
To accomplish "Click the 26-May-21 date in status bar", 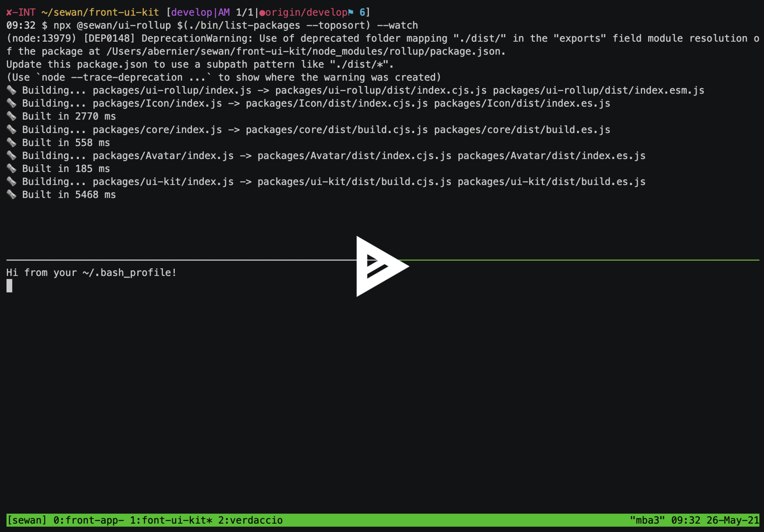I will [732, 520].
